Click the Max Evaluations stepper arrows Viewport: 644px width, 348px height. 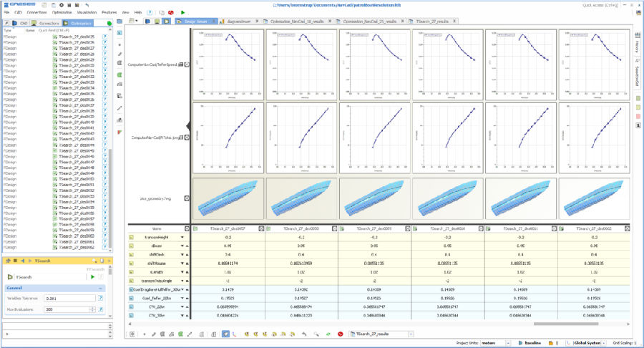coord(93,309)
